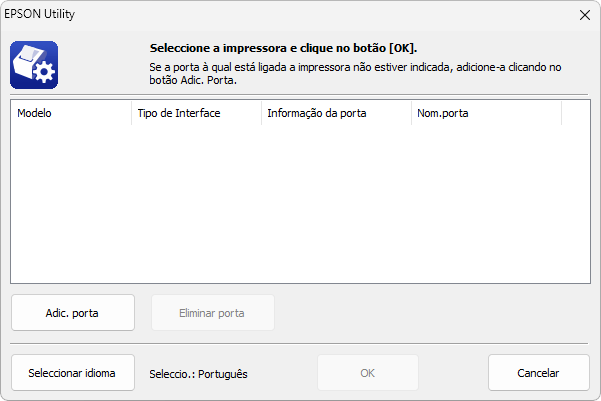601x401 pixels.
Task: Click divider between Modelo and Tipo de Interface
Action: coord(131,113)
